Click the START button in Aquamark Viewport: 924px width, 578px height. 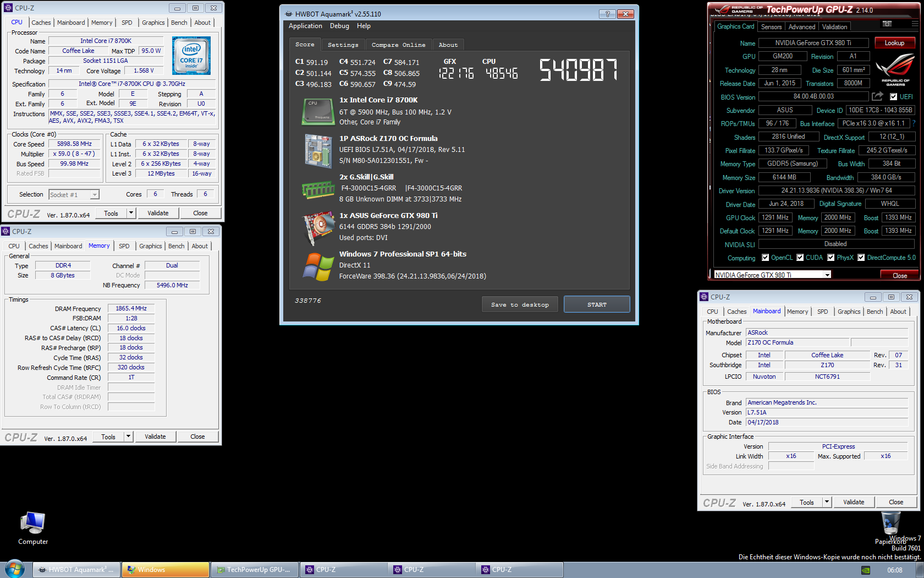pos(597,304)
